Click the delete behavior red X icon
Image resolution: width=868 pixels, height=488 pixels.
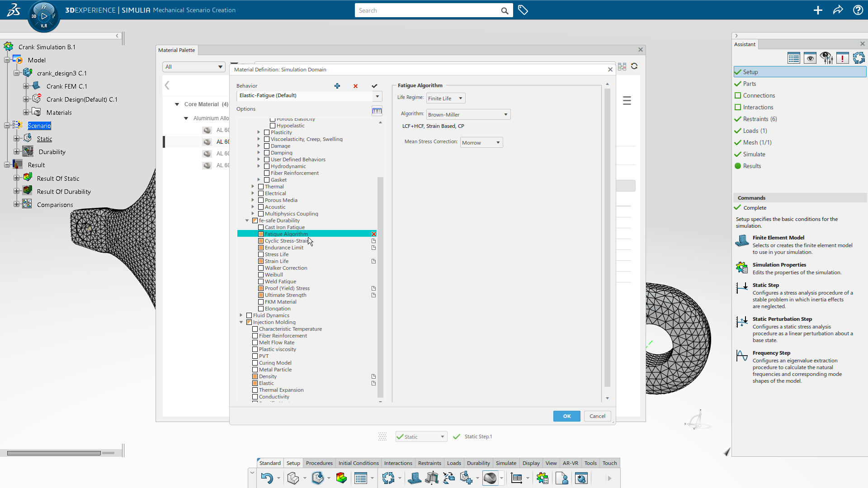(x=355, y=86)
